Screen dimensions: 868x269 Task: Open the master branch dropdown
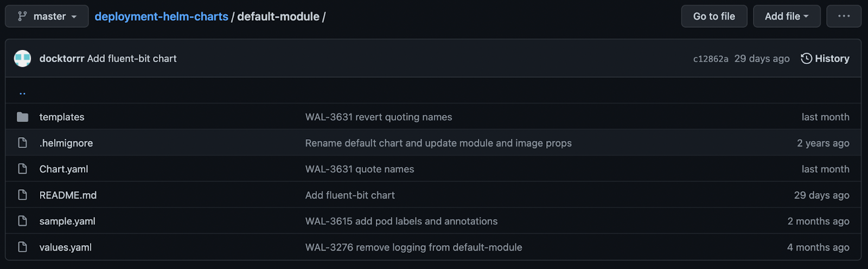click(x=47, y=16)
